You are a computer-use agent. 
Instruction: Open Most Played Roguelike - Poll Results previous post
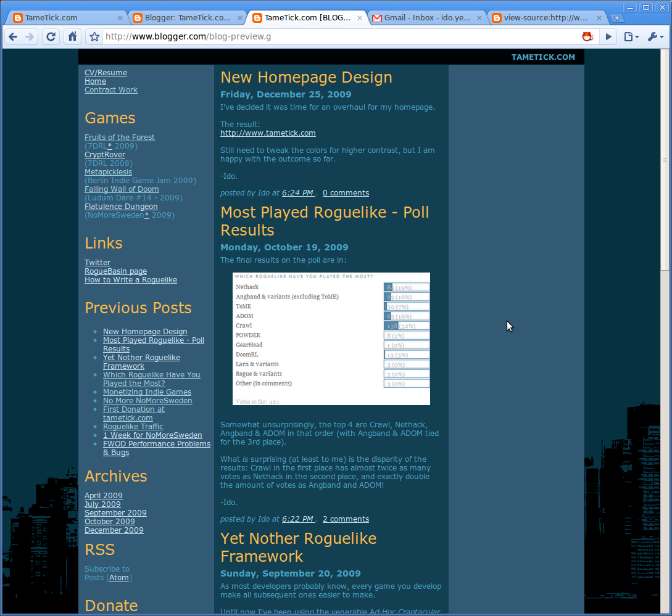click(154, 345)
